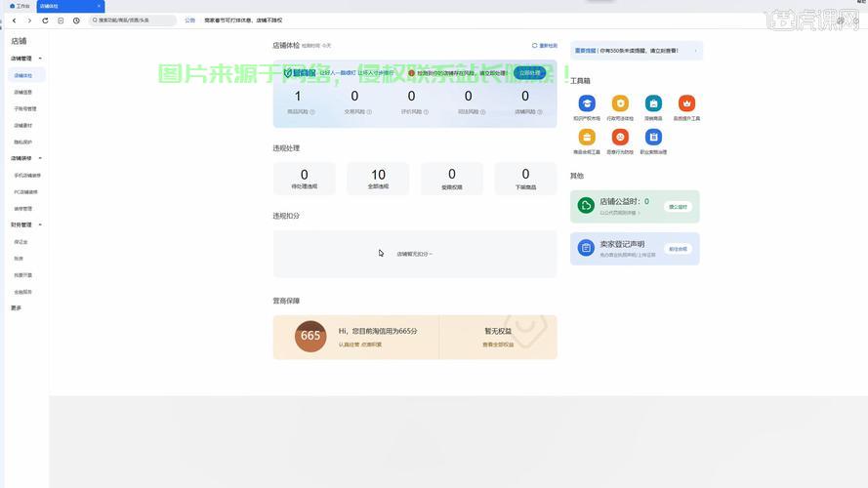This screenshot has height=488, width=868.
Task: Open the teal 滞销商品 toolbox icon
Action: coord(653,103)
